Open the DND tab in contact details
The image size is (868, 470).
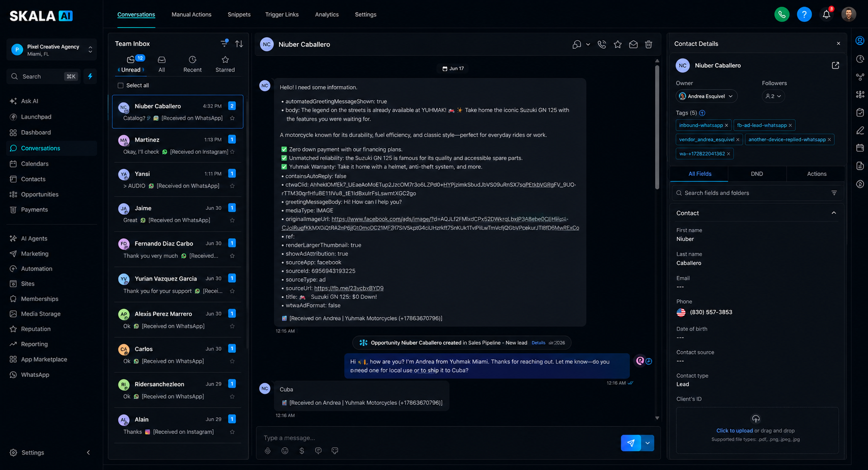click(x=757, y=174)
